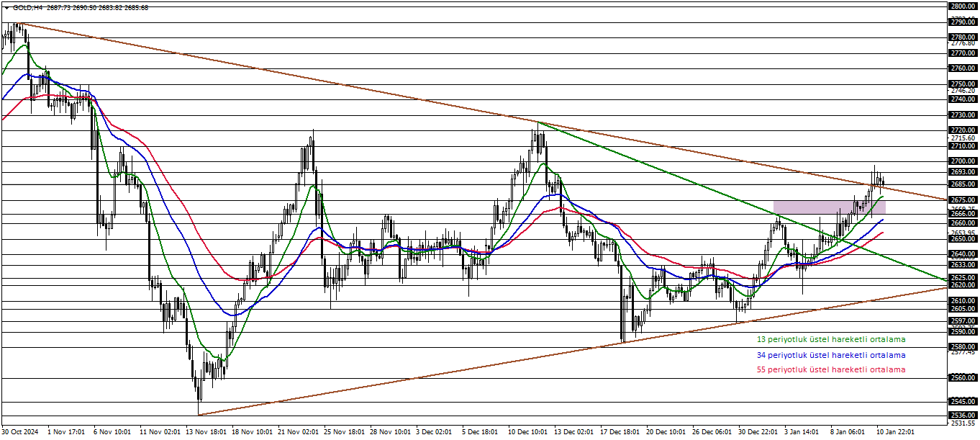Click the 2536.00 price level label

coord(962,416)
